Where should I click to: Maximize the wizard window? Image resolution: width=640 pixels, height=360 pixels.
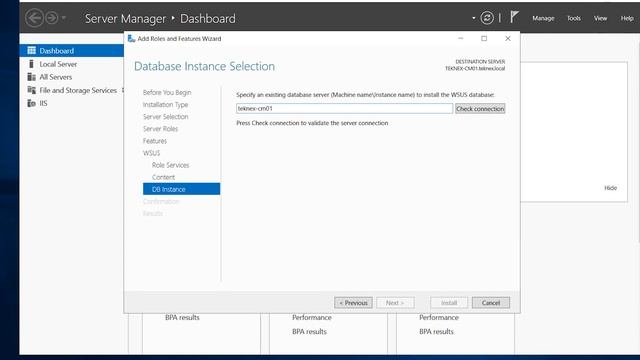pos(484,38)
